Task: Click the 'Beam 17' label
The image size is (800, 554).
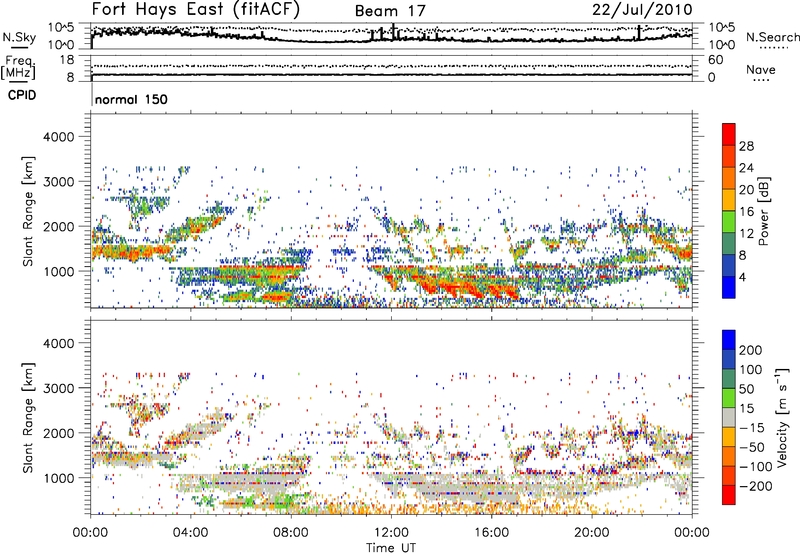Action: click(390, 11)
